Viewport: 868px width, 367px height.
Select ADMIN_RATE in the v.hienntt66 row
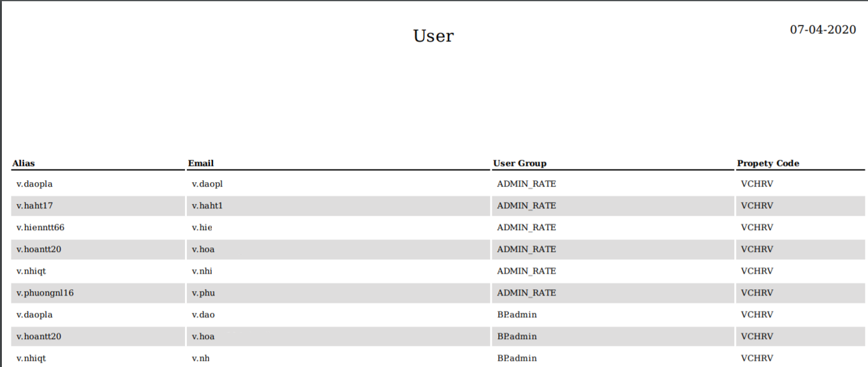point(526,227)
